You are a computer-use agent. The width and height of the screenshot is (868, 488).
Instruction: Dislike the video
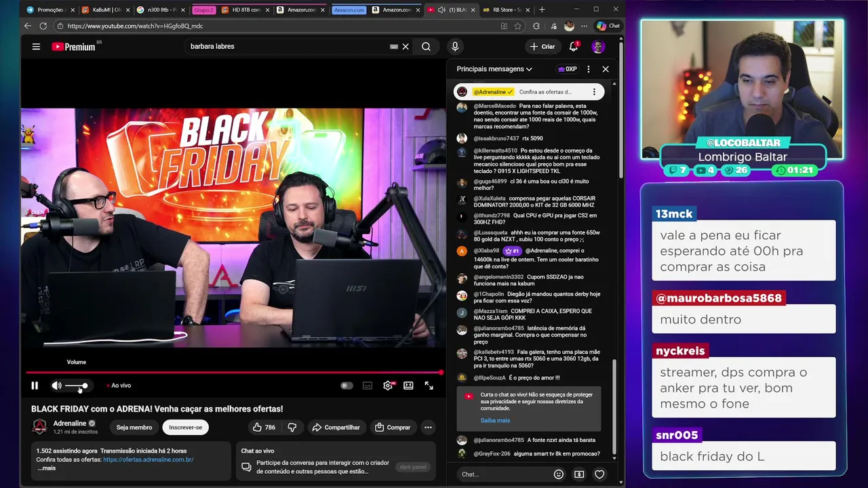tap(292, 428)
